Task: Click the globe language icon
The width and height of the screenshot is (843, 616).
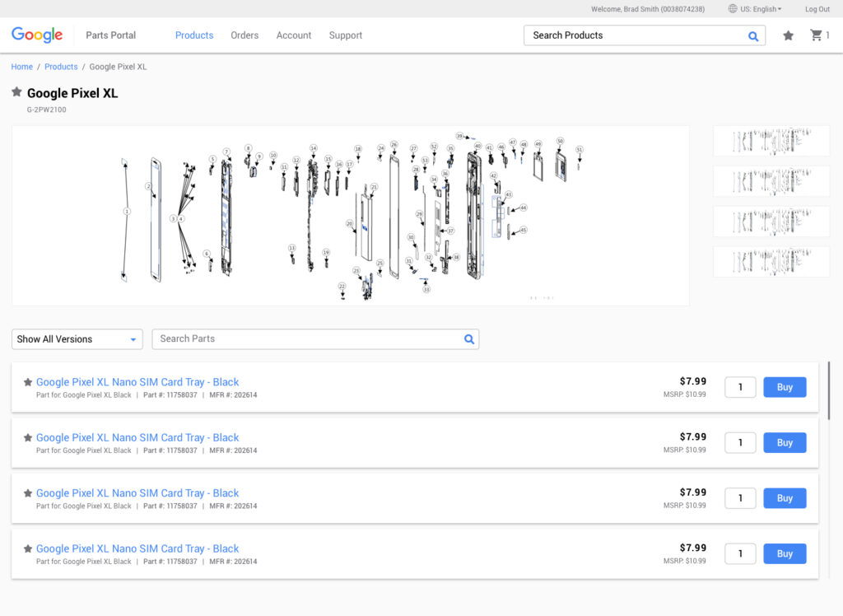Action: 732,8
